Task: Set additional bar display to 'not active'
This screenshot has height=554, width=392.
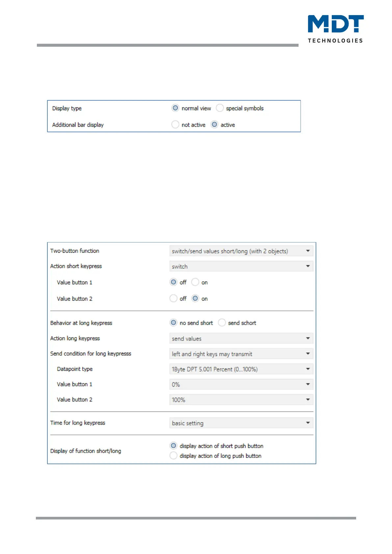Action: (x=175, y=125)
